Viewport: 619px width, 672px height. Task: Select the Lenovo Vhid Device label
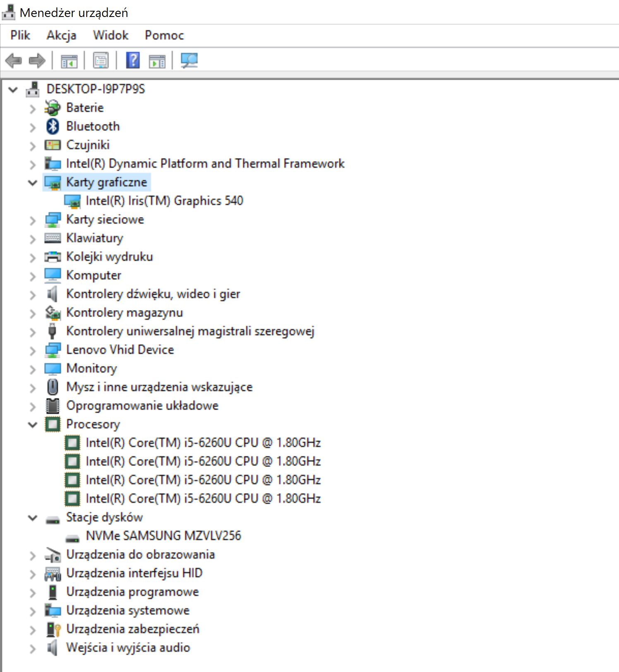(120, 350)
